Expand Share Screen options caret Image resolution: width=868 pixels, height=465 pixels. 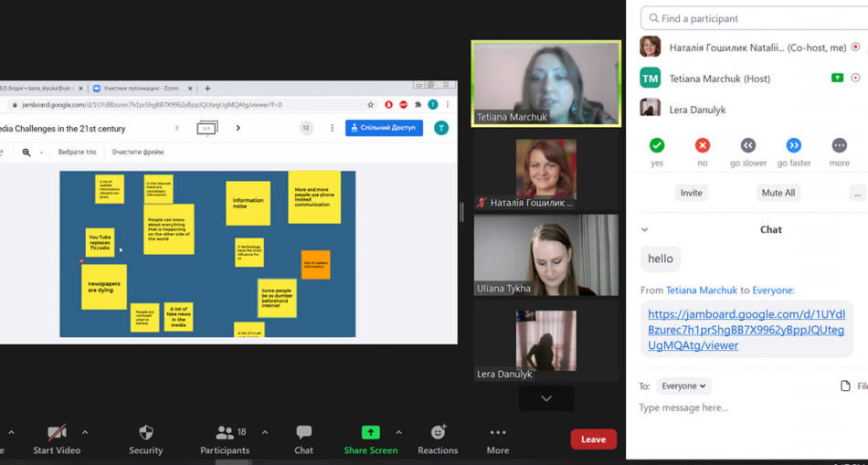point(398,432)
